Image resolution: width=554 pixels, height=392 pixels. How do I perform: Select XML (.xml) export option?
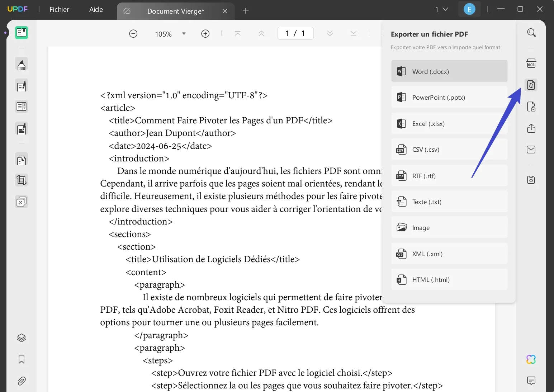pos(449,254)
